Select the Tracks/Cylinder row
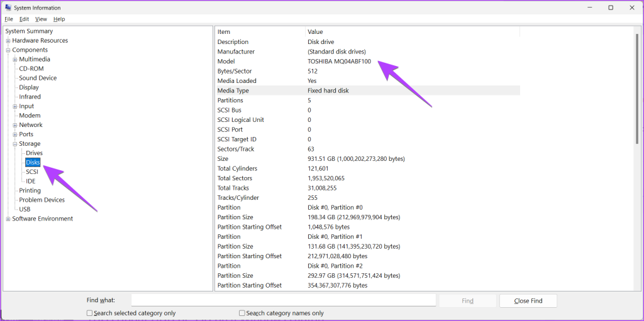Image resolution: width=644 pixels, height=321 pixels. pos(367,198)
